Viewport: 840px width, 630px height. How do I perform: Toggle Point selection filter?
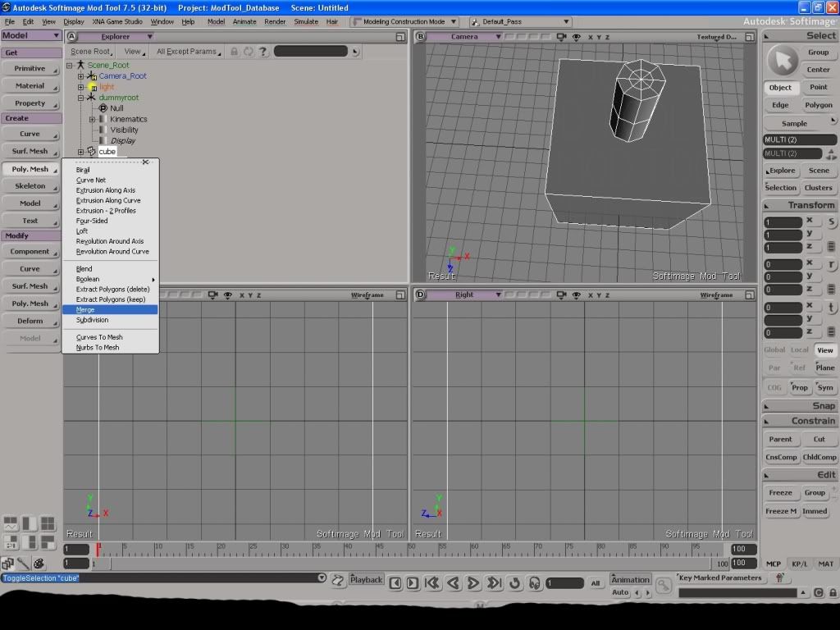(818, 87)
